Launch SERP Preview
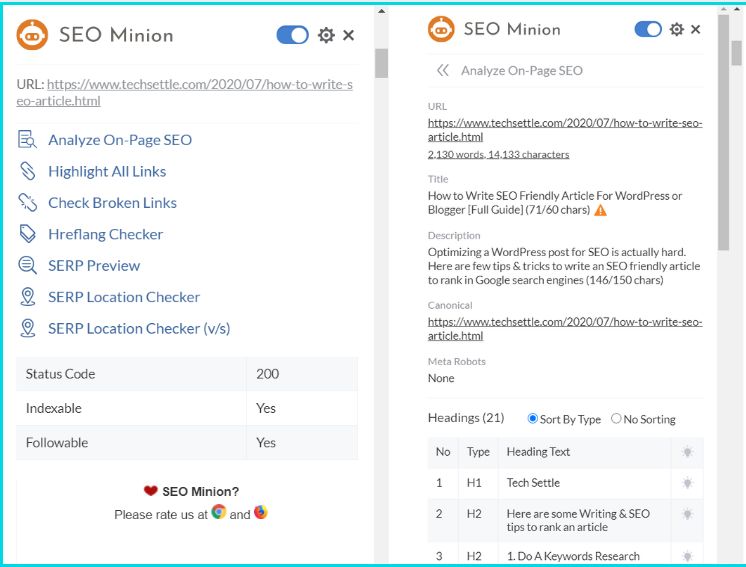 [x=94, y=265]
